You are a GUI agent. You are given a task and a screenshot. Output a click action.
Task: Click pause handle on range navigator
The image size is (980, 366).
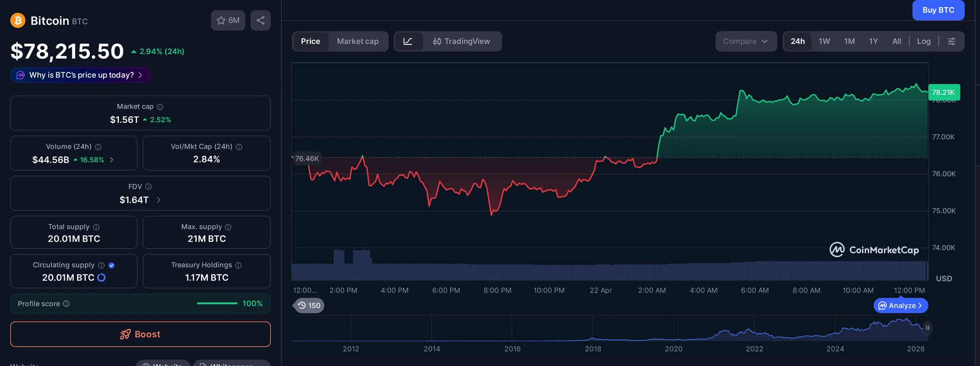[x=927, y=328]
